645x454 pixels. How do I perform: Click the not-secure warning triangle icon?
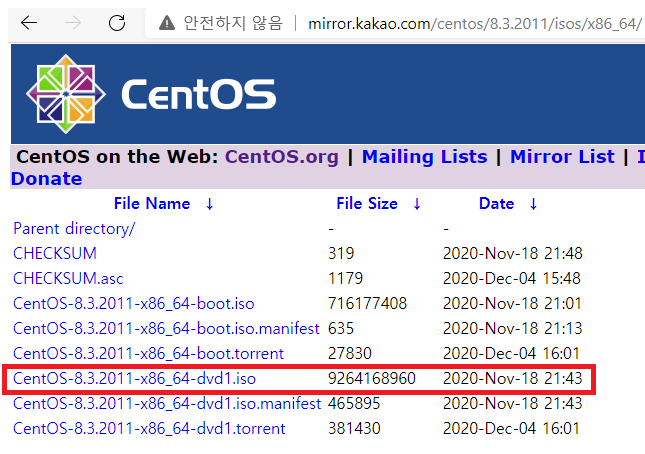pyautogui.click(x=167, y=23)
